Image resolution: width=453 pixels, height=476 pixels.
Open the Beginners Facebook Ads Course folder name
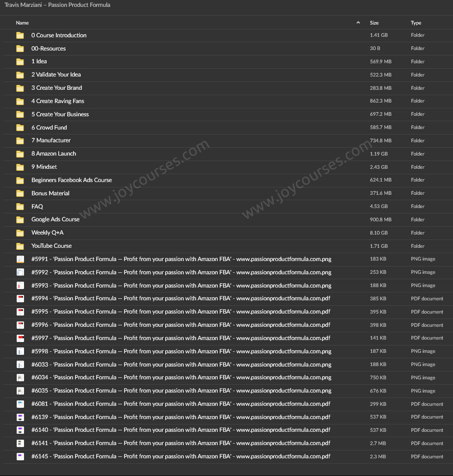pyautogui.click(x=72, y=180)
